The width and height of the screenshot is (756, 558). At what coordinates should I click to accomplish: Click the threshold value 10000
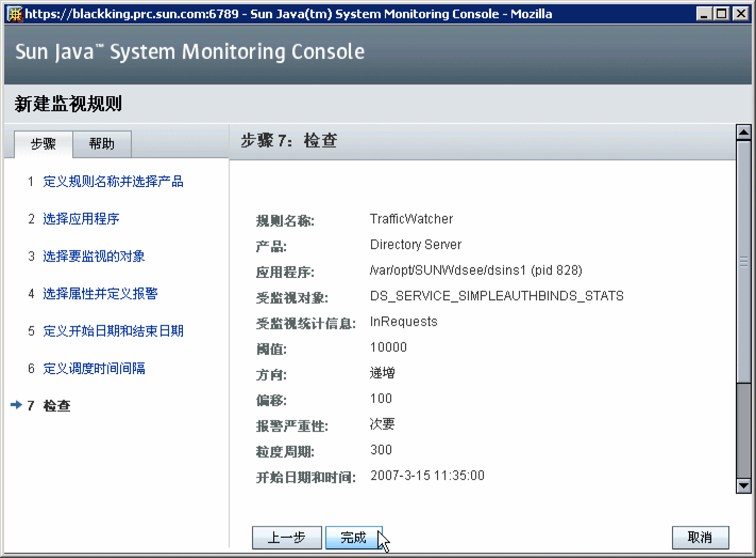[389, 347]
